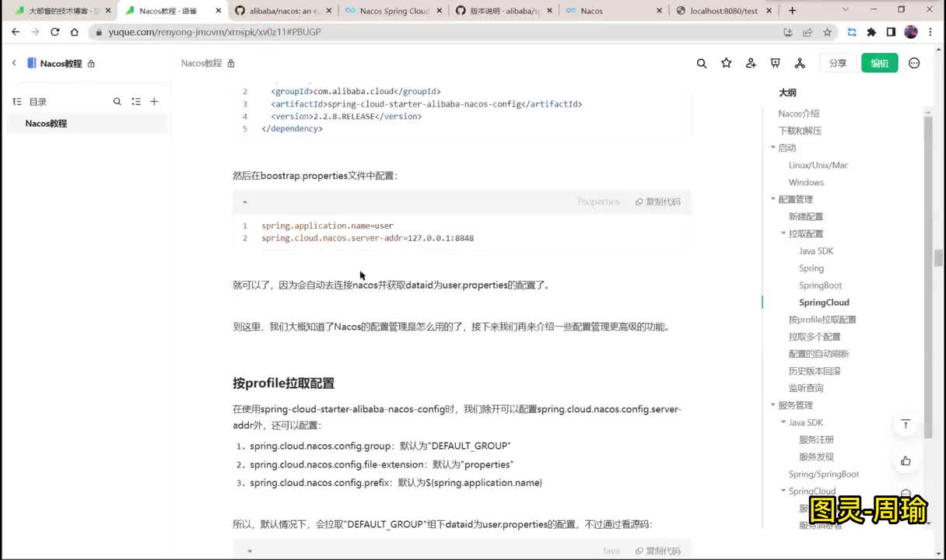The height and width of the screenshot is (560, 946).
Task: Jump to 按profile拉取配置 in outline
Action: pos(822,320)
